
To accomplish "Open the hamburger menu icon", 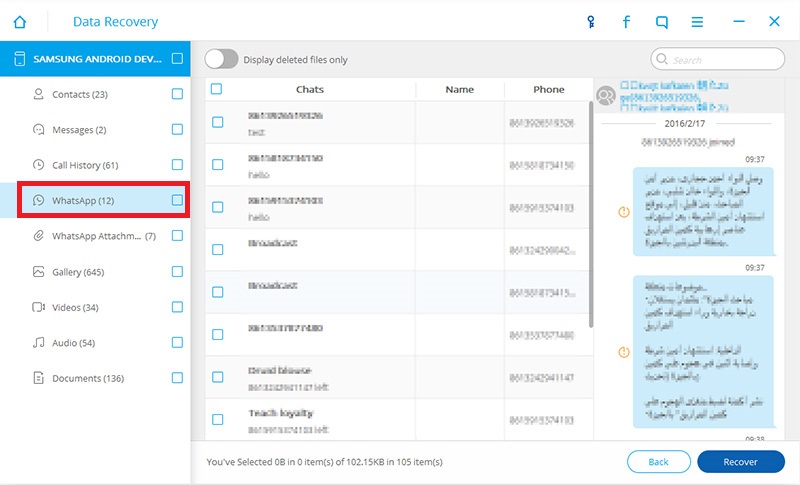I will pos(697,22).
